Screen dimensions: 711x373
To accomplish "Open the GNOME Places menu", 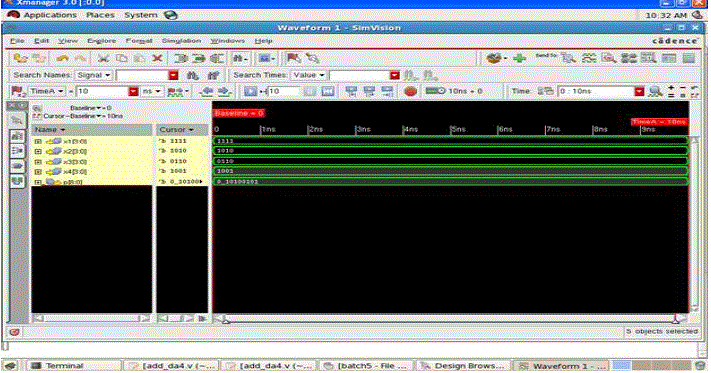I will pyautogui.click(x=100, y=15).
